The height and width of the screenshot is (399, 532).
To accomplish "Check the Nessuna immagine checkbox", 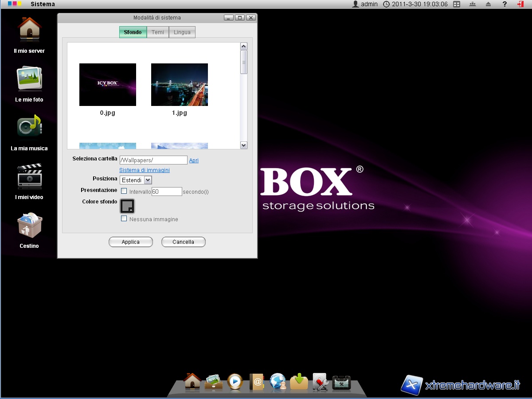I will [x=124, y=219].
